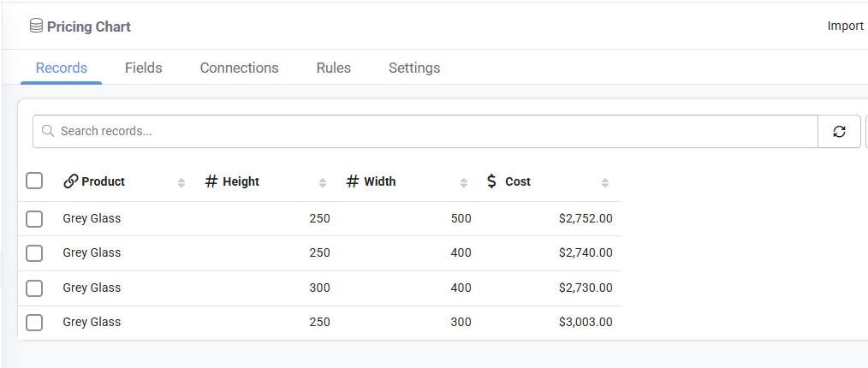Sort records using Product column arrows
Viewport: 868px width, 368px height.
pyautogui.click(x=181, y=182)
